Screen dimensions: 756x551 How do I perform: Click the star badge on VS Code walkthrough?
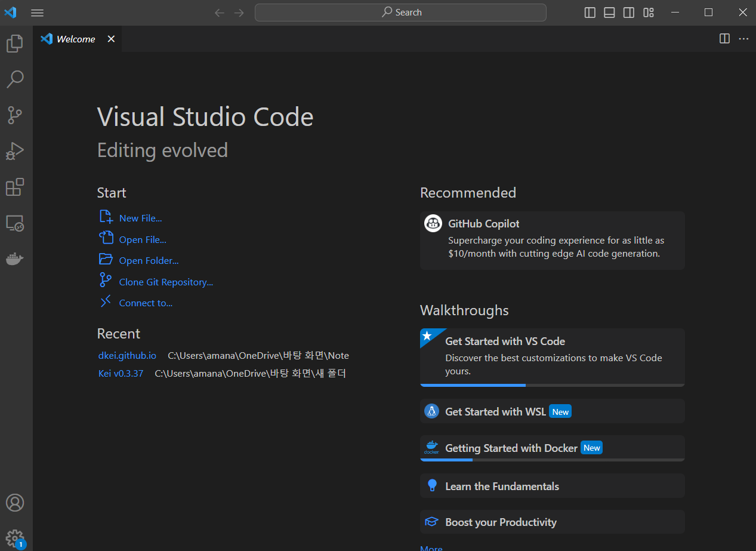pyautogui.click(x=427, y=336)
